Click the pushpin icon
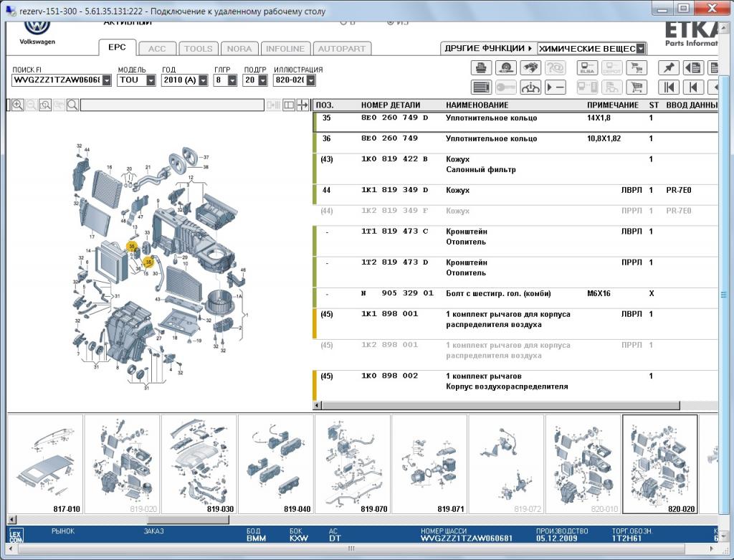This screenshot has height=560, width=734. click(669, 68)
